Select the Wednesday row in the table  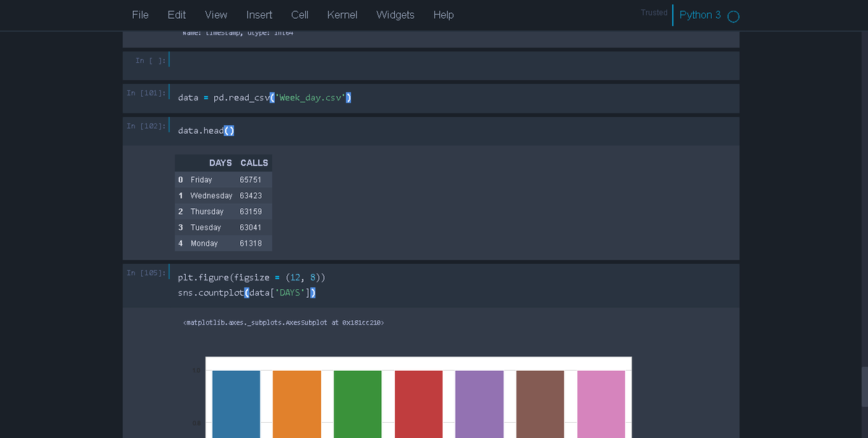click(224, 196)
